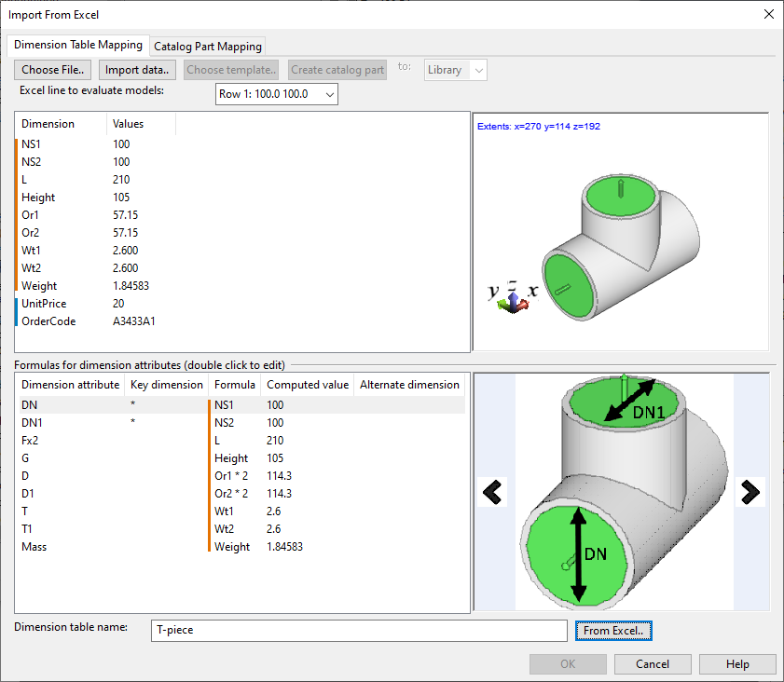Viewport: 784px width, 682px height.
Task: Click the previous image left arrow
Action: [x=493, y=491]
